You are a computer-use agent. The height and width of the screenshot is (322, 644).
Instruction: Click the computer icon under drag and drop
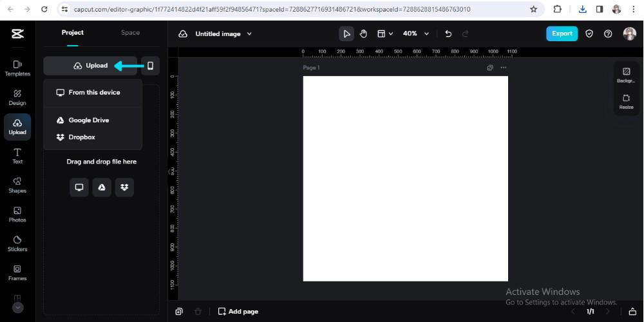click(x=79, y=187)
